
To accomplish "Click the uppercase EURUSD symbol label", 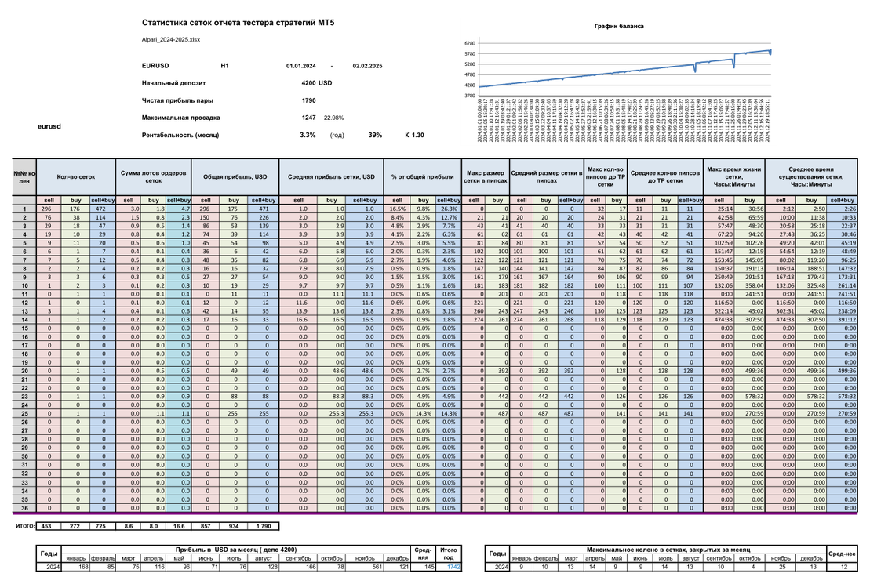I will (155, 65).
